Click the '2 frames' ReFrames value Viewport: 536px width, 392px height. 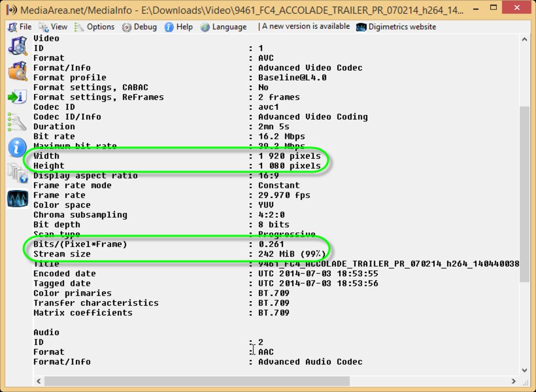coord(279,97)
